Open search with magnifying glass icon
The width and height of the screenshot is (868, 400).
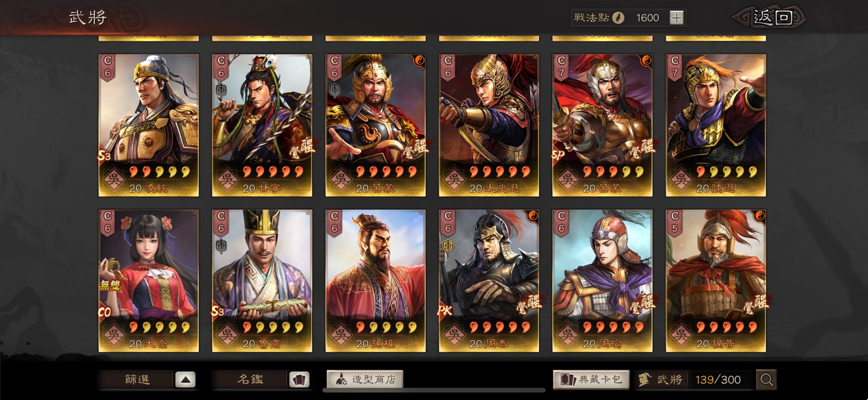pyautogui.click(x=767, y=380)
